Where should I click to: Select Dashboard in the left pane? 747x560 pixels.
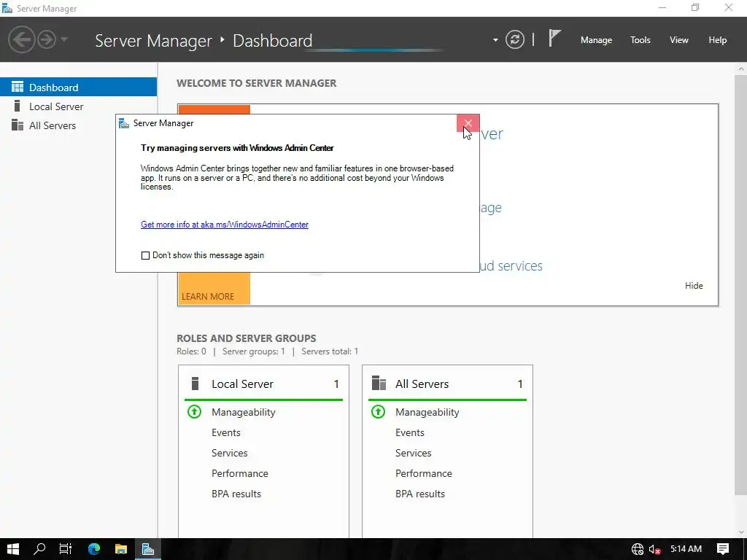tap(78, 87)
